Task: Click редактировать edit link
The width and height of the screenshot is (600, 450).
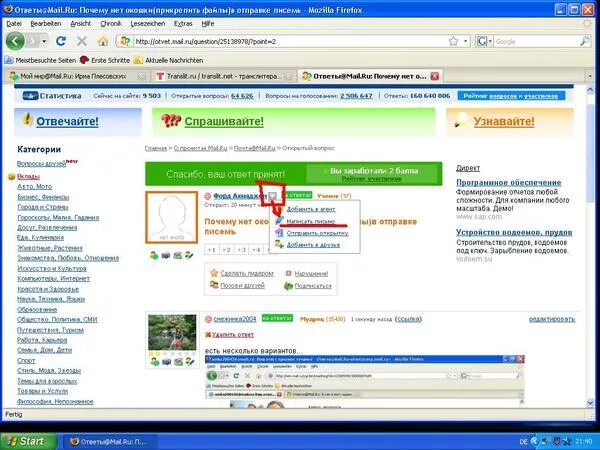Action: point(552,319)
